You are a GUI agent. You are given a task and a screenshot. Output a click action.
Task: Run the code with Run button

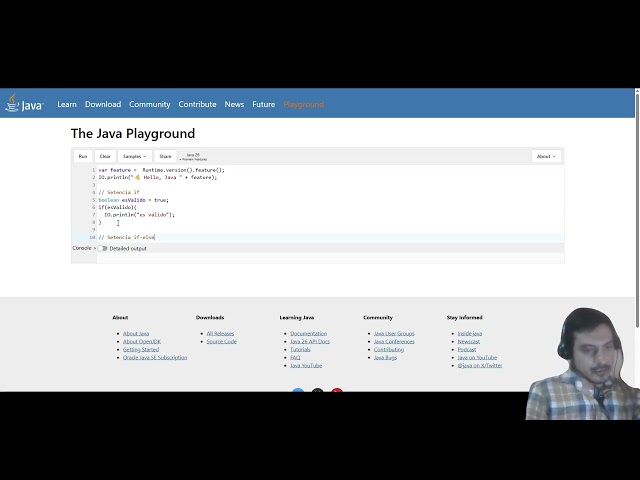tap(83, 156)
